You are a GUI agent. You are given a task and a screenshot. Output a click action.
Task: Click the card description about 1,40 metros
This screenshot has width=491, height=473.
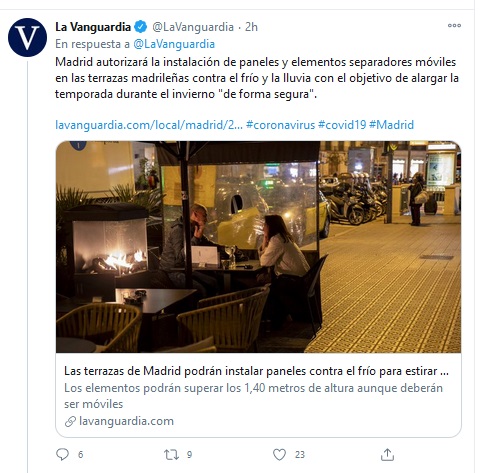253,396
